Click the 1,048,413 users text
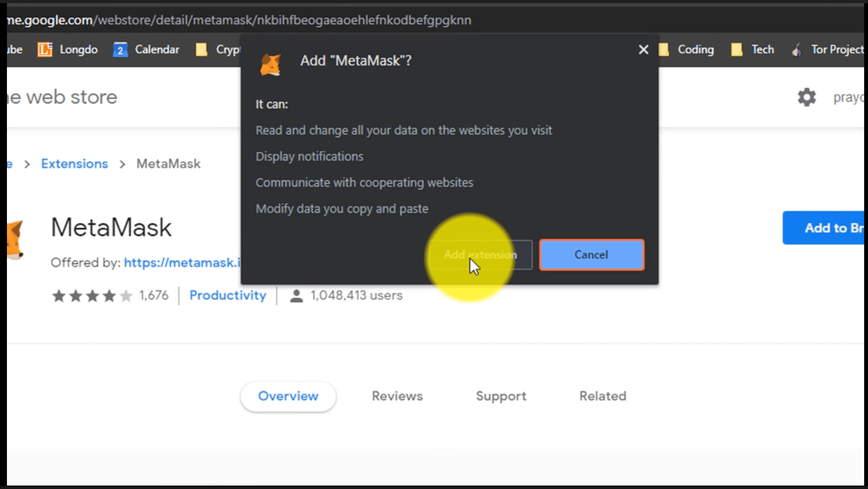 [357, 295]
